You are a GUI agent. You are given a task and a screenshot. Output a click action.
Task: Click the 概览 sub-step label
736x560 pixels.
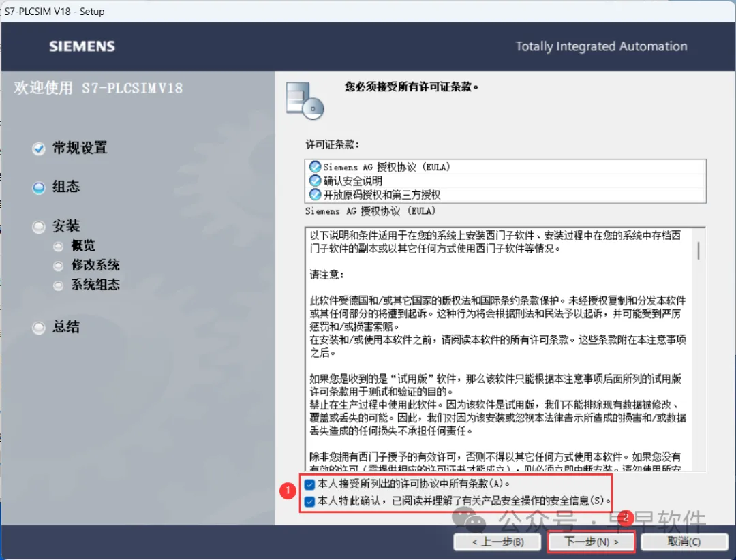83,245
